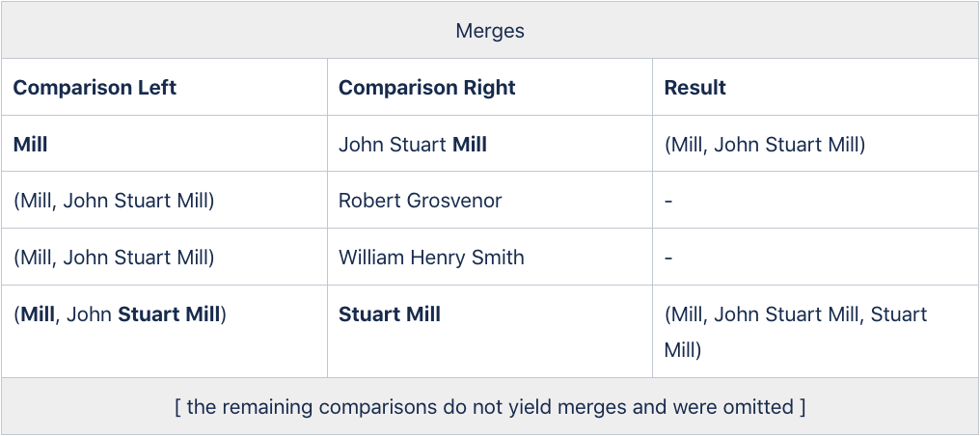
Task: Click Comparison Left cell in William Henry Smith row
Action: (x=114, y=258)
